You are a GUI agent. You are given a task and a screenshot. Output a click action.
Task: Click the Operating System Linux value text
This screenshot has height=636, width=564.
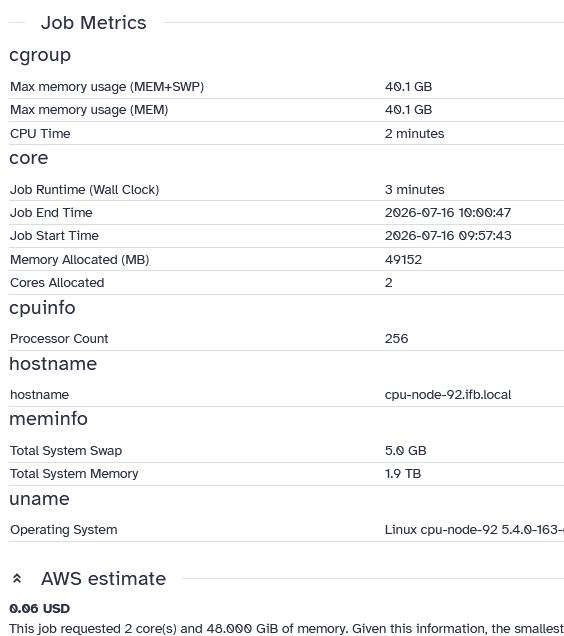click(474, 530)
